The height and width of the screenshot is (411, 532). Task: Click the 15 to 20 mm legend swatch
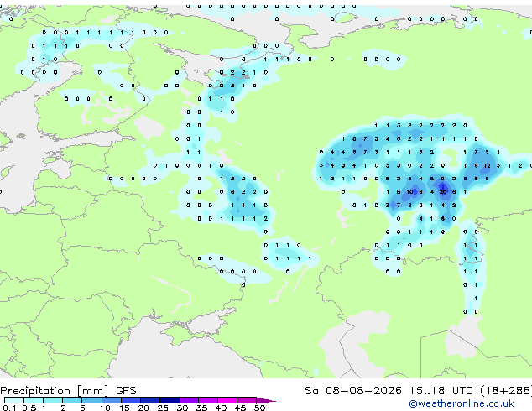click(x=130, y=400)
